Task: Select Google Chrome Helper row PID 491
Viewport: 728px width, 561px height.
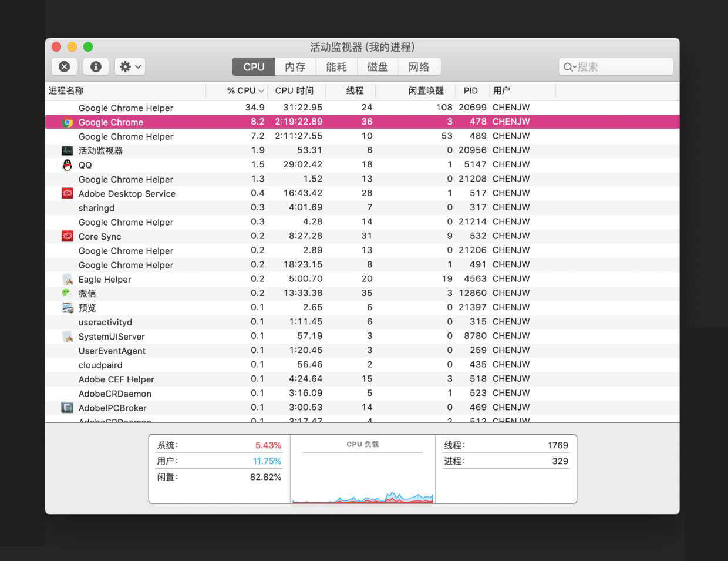Action: click(362, 265)
